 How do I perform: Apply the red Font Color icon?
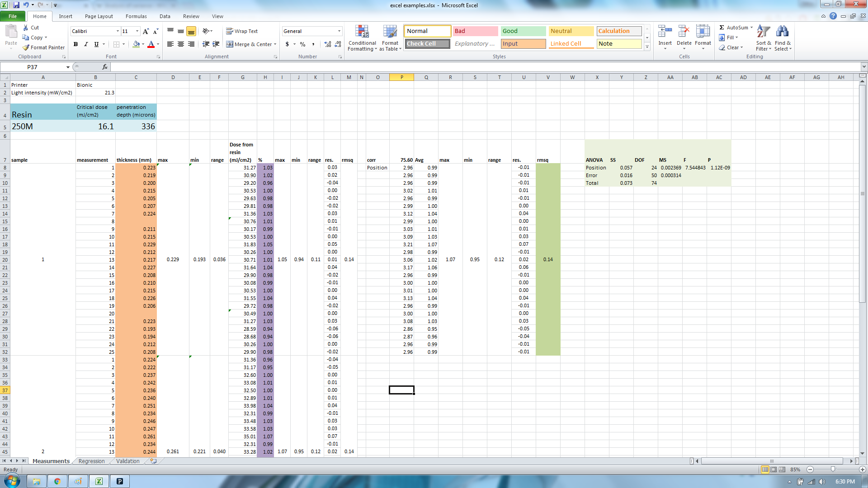151,44
